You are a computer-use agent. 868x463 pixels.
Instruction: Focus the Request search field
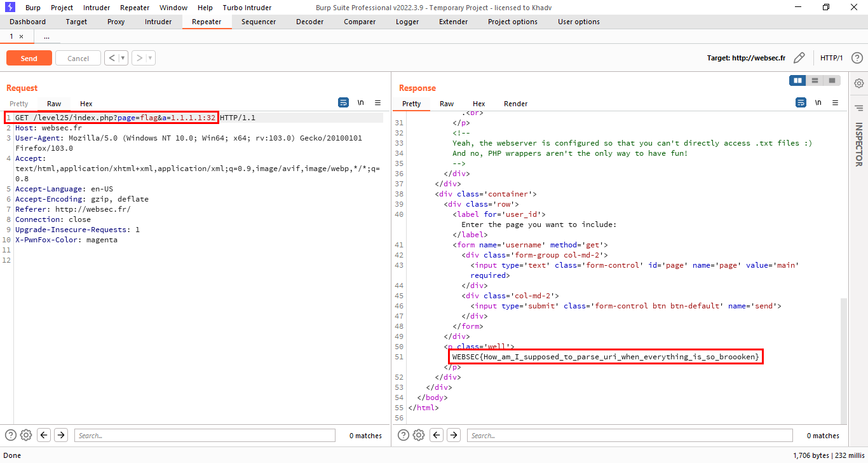click(x=205, y=436)
